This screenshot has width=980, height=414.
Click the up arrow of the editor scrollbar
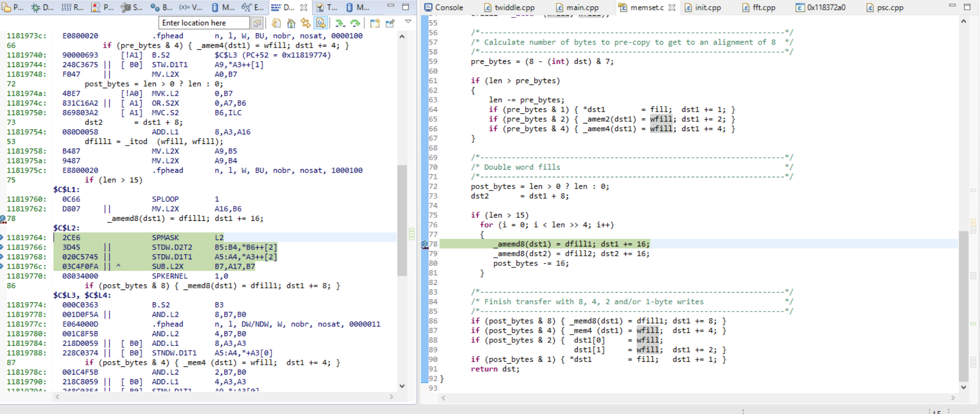(x=964, y=22)
